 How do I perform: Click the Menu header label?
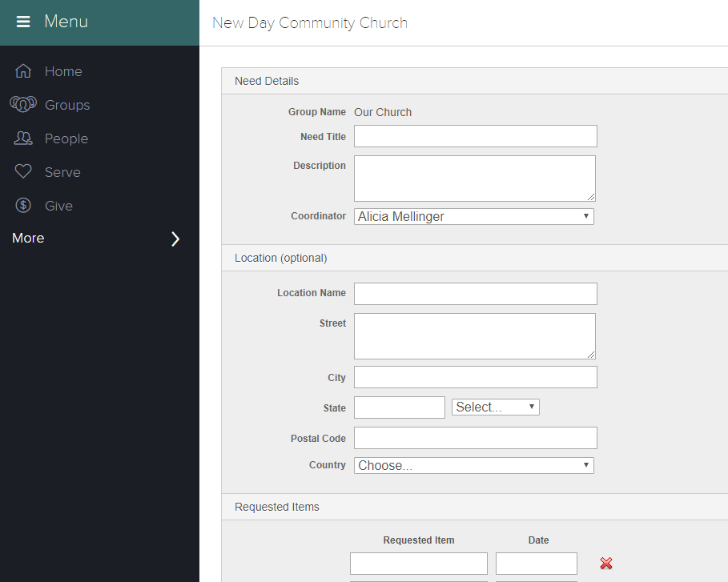pyautogui.click(x=66, y=22)
